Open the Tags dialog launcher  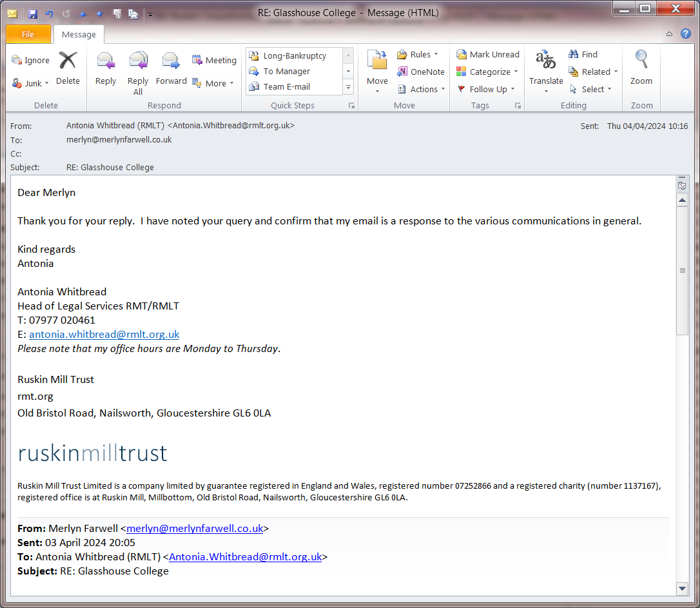pos(518,106)
